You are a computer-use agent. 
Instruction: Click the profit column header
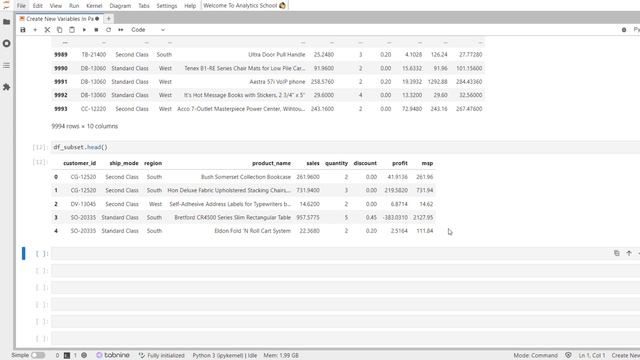point(400,163)
